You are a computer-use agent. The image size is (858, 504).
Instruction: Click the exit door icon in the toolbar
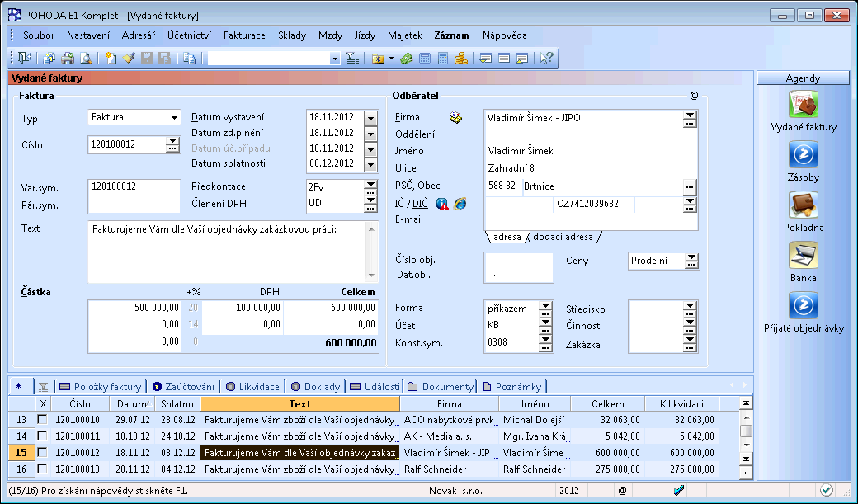pos(24,58)
